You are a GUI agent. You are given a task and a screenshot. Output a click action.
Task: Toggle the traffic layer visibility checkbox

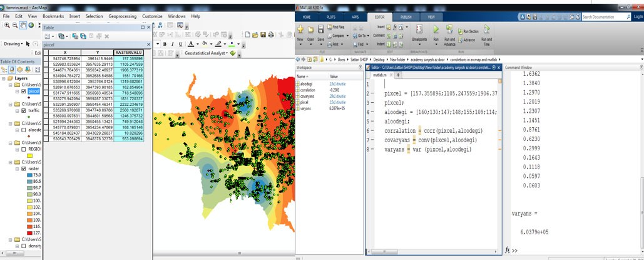tap(23, 110)
